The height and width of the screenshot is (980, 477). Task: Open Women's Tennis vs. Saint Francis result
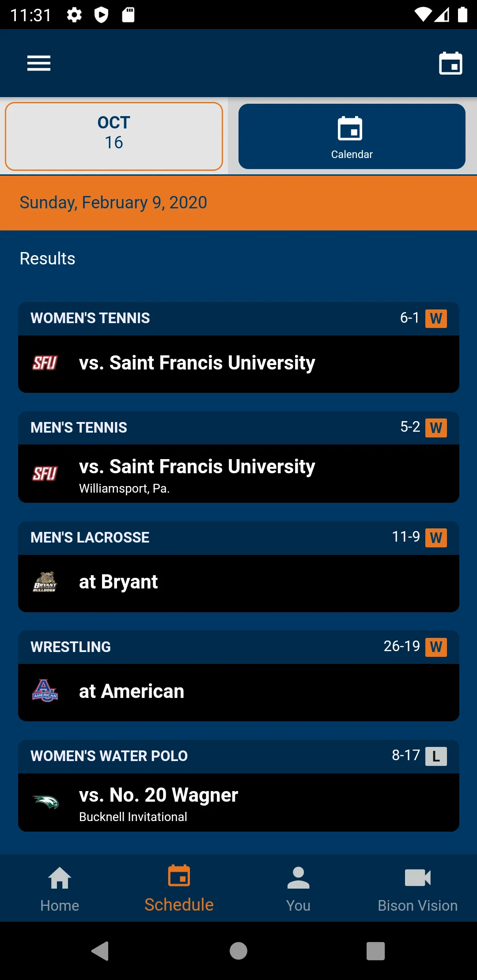(238, 347)
